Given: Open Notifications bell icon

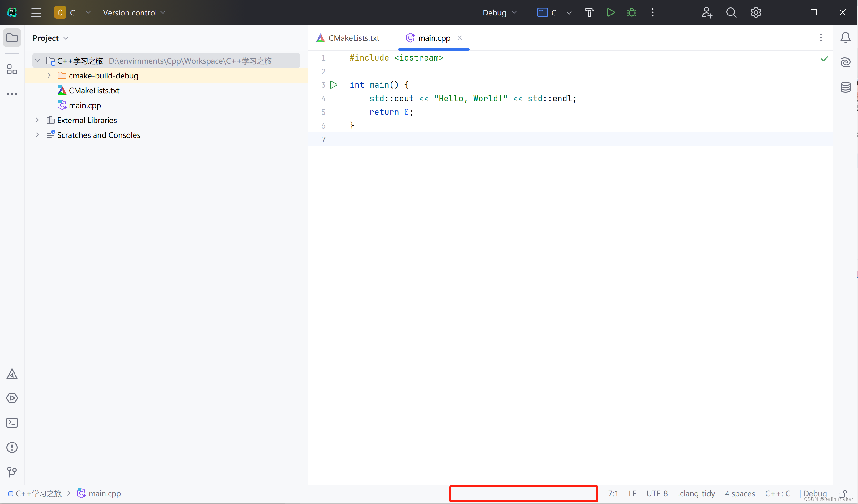Looking at the screenshot, I should (x=845, y=37).
